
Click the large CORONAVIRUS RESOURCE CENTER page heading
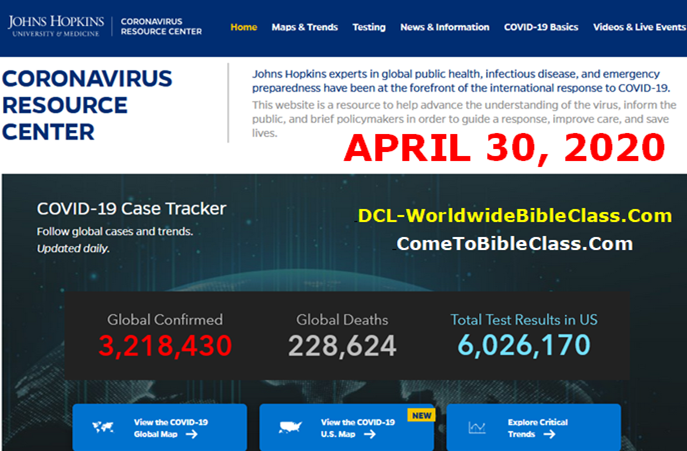pos(87,105)
